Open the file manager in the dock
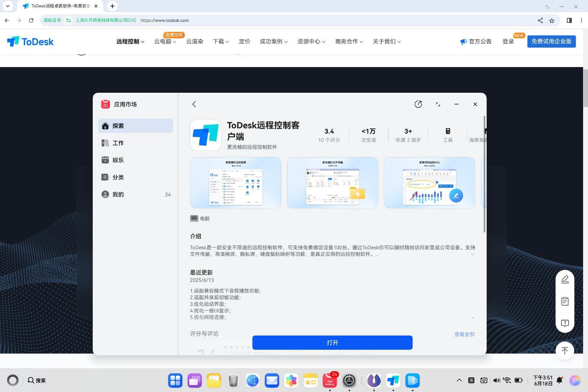Viewport: 588px width, 392px height. (214, 380)
